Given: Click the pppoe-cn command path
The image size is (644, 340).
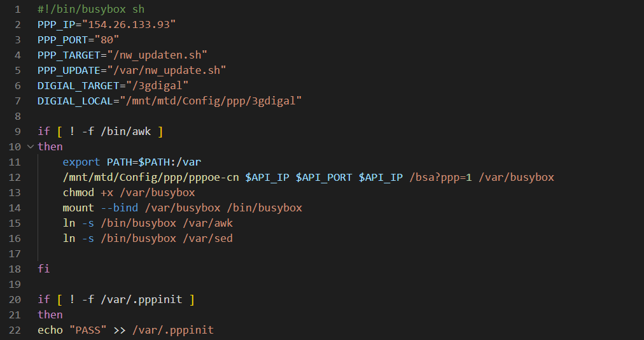Looking at the screenshot, I should coord(151,177).
